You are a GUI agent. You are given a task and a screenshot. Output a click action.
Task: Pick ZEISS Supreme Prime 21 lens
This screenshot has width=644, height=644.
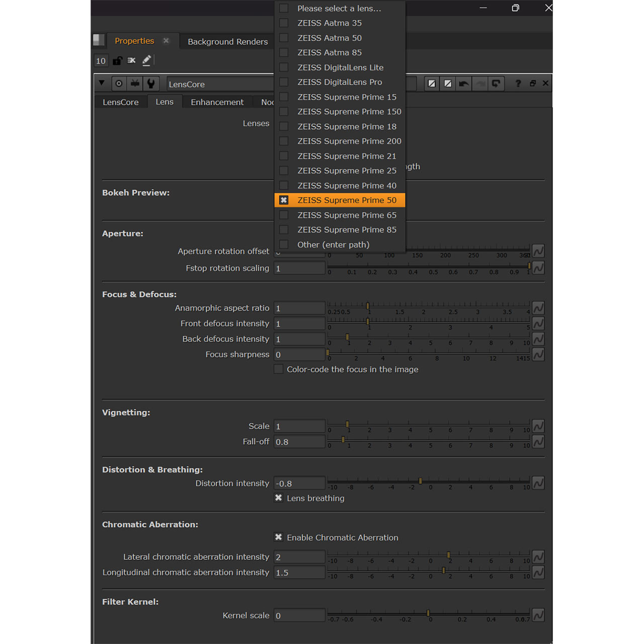tap(340, 156)
